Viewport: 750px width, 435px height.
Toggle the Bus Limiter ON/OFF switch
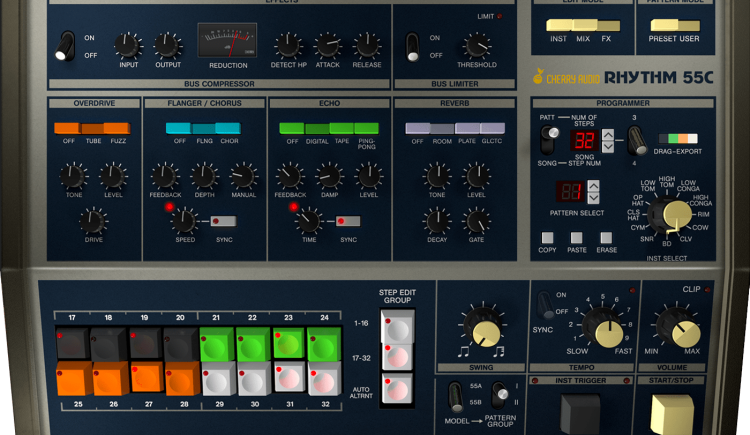[x=412, y=46]
